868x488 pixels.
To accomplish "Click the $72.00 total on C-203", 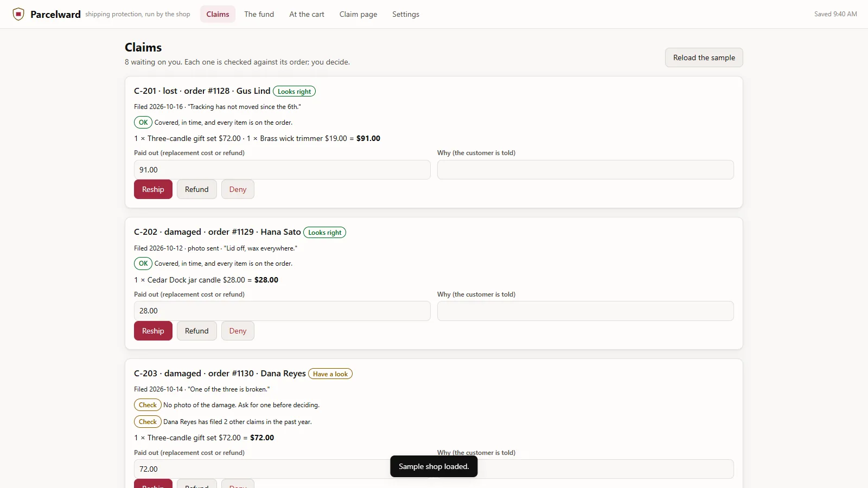I will pos(262,438).
